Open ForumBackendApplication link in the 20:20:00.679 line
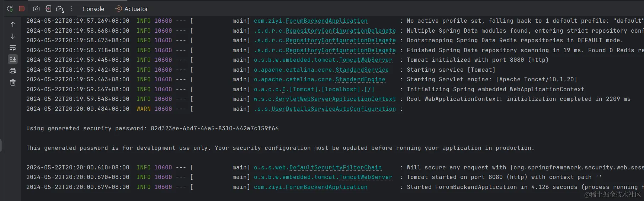Screen dimensions: 644x201 [x=326, y=187]
